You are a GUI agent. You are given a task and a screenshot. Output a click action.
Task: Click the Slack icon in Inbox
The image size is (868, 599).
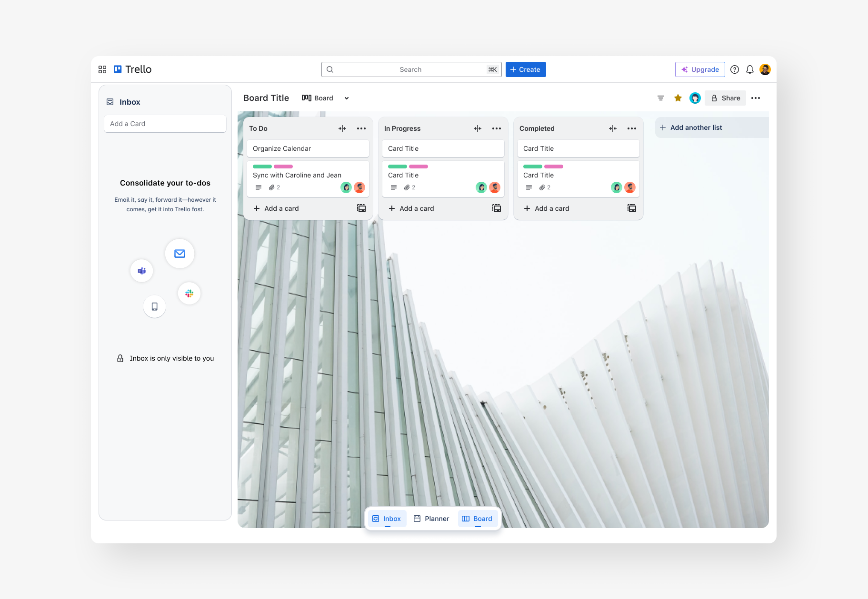(x=189, y=294)
